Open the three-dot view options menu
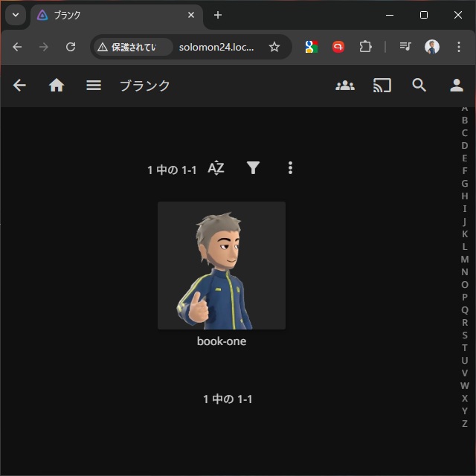Image resolution: width=476 pixels, height=476 pixels. pyautogui.click(x=290, y=168)
